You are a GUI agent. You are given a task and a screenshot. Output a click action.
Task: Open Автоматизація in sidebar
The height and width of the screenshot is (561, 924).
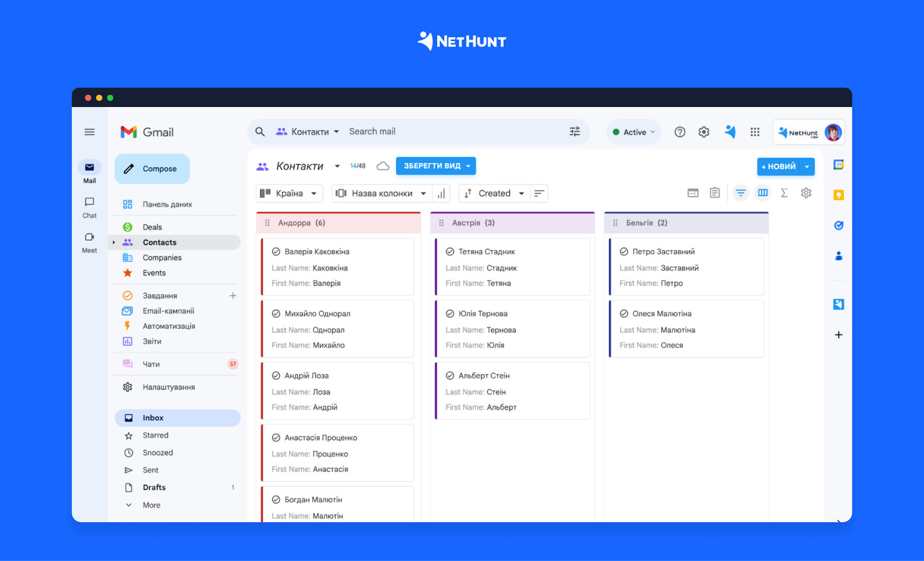(x=169, y=326)
